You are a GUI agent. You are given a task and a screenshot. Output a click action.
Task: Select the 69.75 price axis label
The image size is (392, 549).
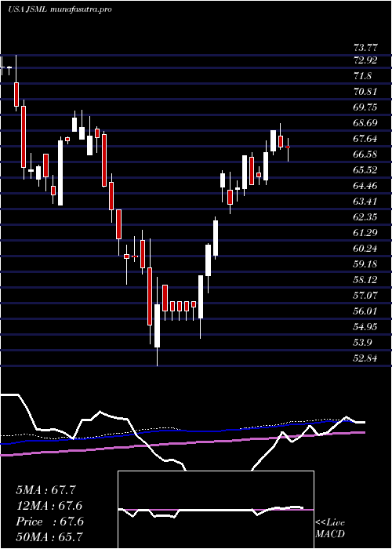pos(365,107)
